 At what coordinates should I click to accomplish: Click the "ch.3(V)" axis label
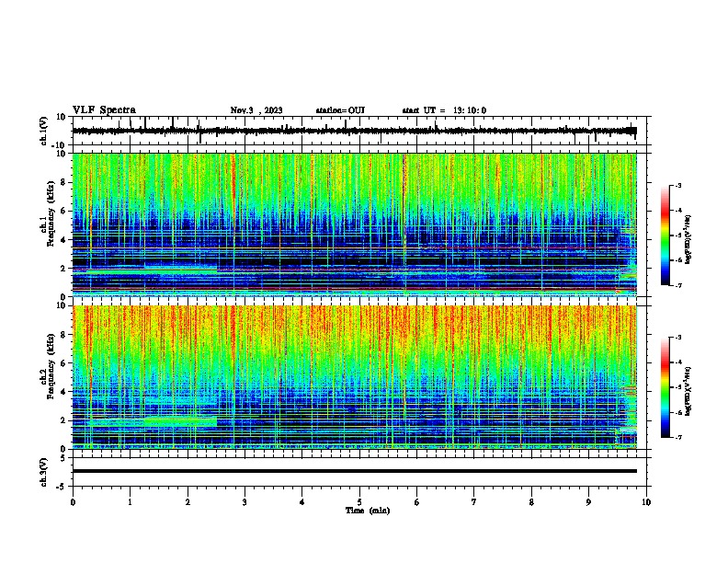coord(44,472)
